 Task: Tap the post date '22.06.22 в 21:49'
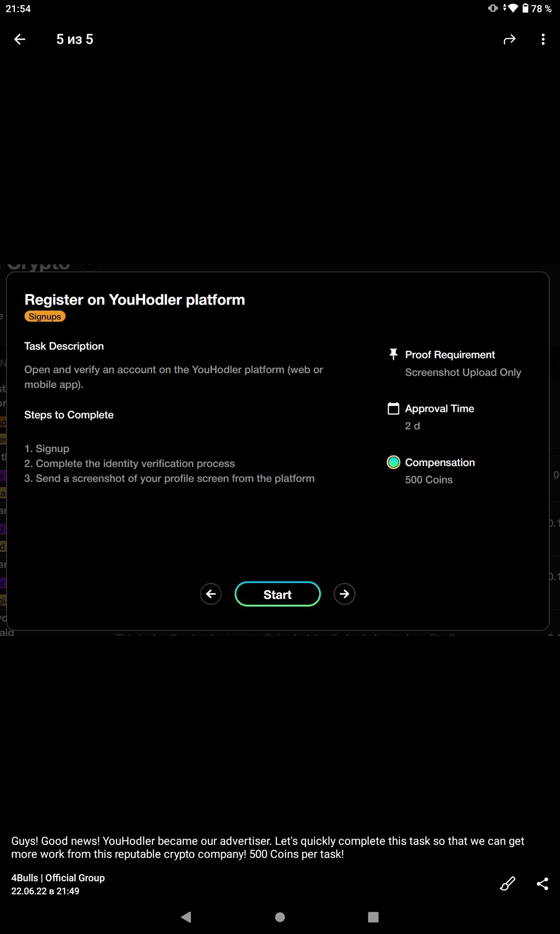pyautogui.click(x=45, y=891)
